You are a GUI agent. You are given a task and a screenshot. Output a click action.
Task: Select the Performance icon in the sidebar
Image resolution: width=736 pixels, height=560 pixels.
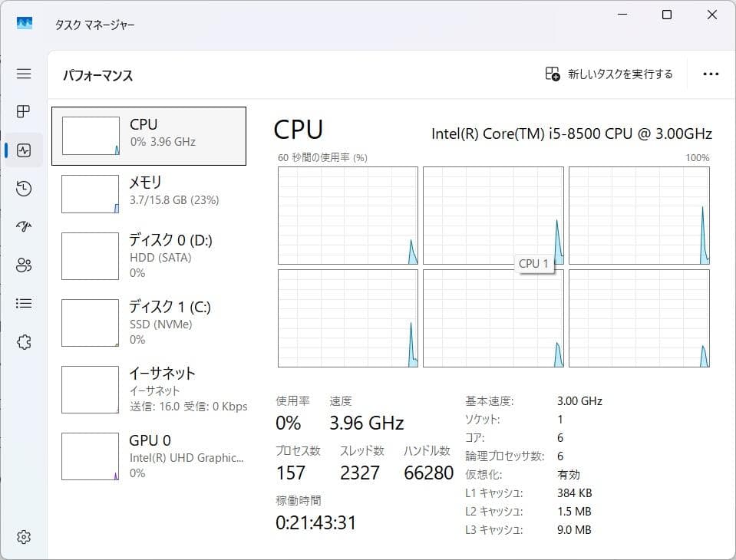pos(23,150)
